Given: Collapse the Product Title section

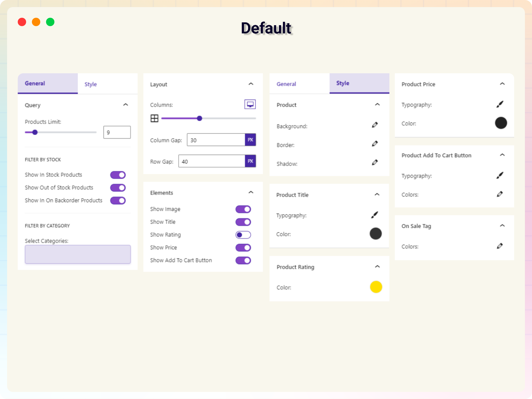Looking at the screenshot, I should pos(377,194).
